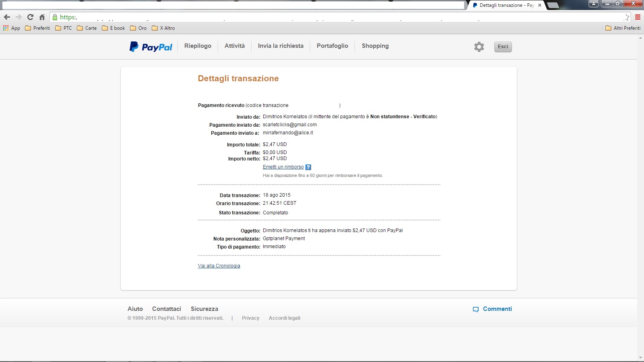Log out with the Esci button
Screen dimensions: 644x362
point(503,47)
